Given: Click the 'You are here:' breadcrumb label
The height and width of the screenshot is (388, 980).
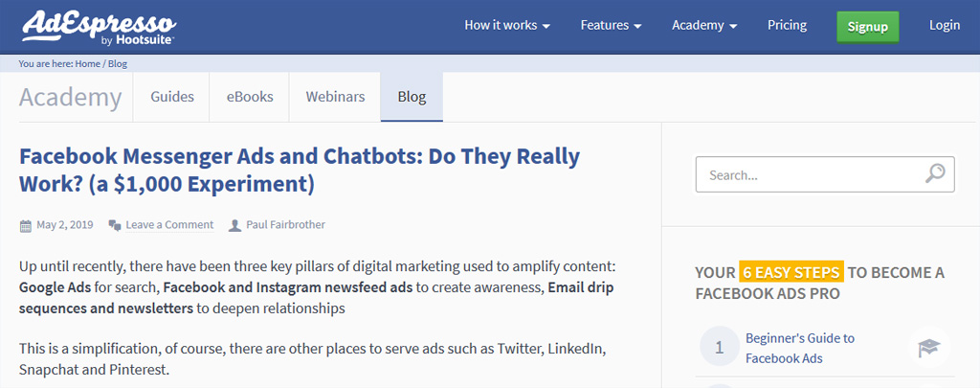Looking at the screenshot, I should [46, 64].
